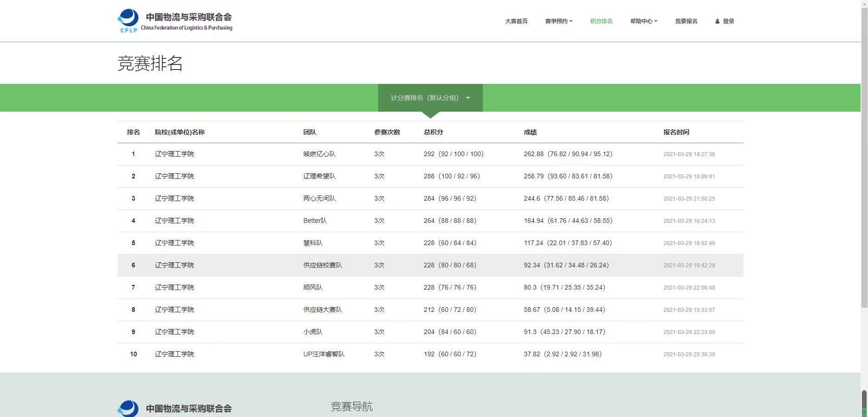Viewport: 868px width, 417px height.
Task: Click signup time 2021-03-29 14:27:36
Action: (x=689, y=154)
